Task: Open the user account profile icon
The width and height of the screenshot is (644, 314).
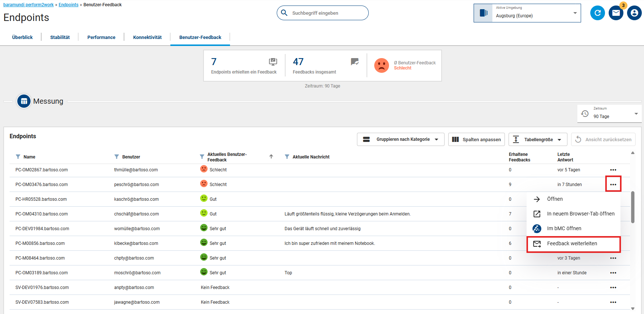Action: [x=634, y=13]
